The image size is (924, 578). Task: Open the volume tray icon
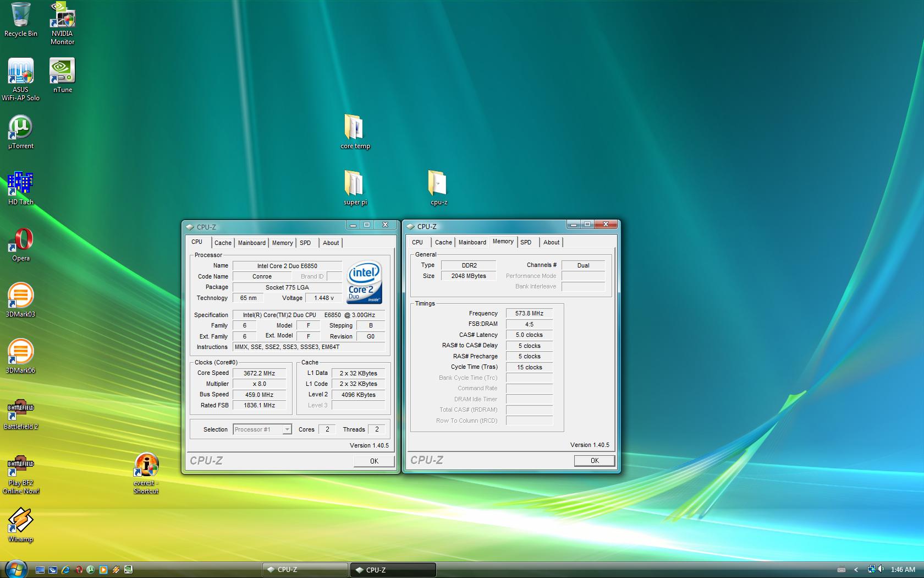[x=881, y=569]
